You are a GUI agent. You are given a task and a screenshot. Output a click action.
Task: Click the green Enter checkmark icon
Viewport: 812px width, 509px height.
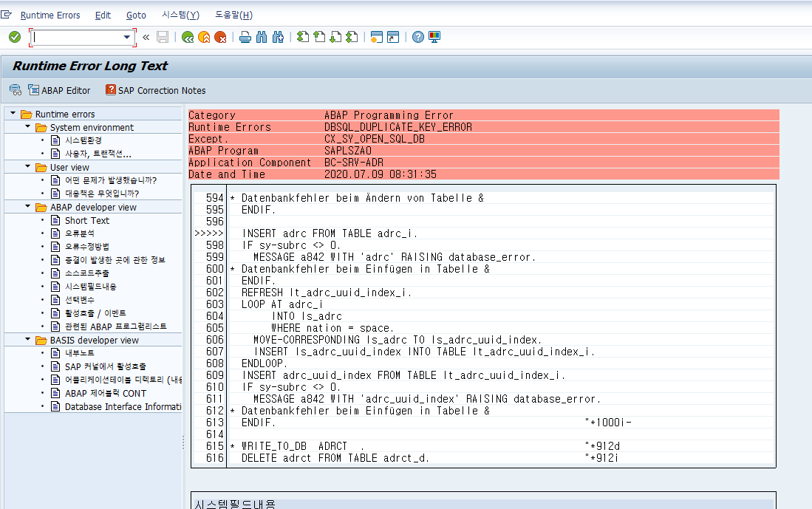click(x=15, y=37)
